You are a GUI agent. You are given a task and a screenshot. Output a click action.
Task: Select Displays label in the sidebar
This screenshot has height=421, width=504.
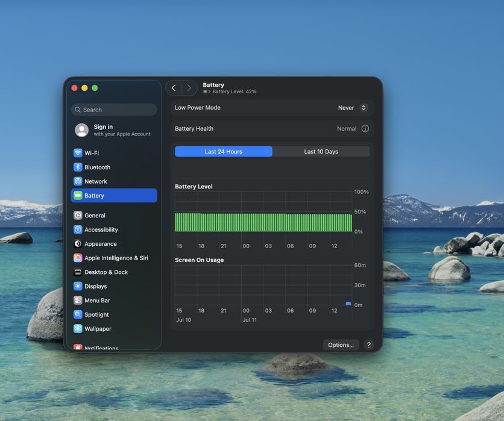pyautogui.click(x=96, y=286)
